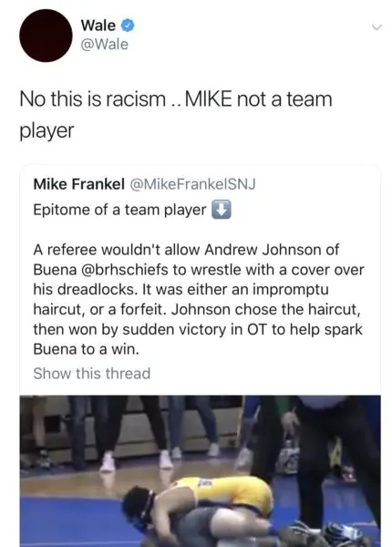Open Wale's profile picture

[x=46, y=36]
